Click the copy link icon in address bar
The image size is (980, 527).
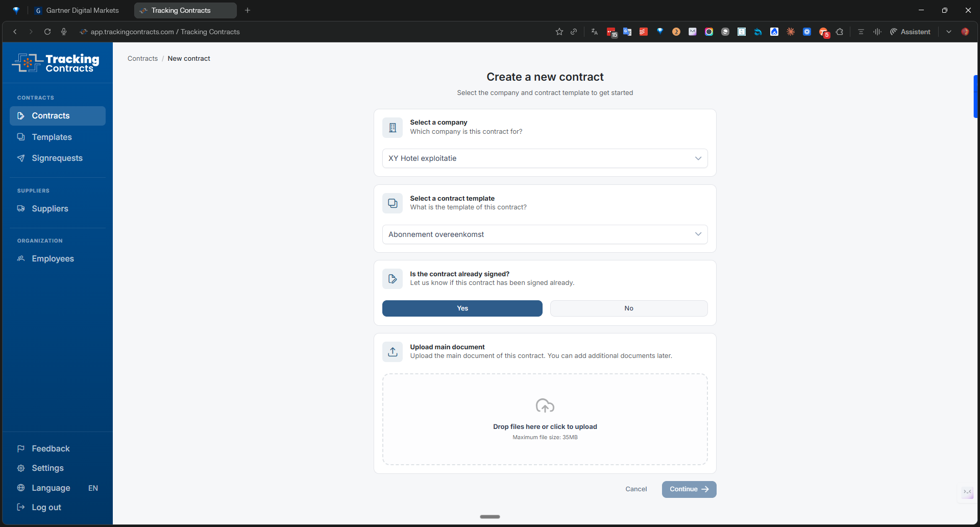574,32
